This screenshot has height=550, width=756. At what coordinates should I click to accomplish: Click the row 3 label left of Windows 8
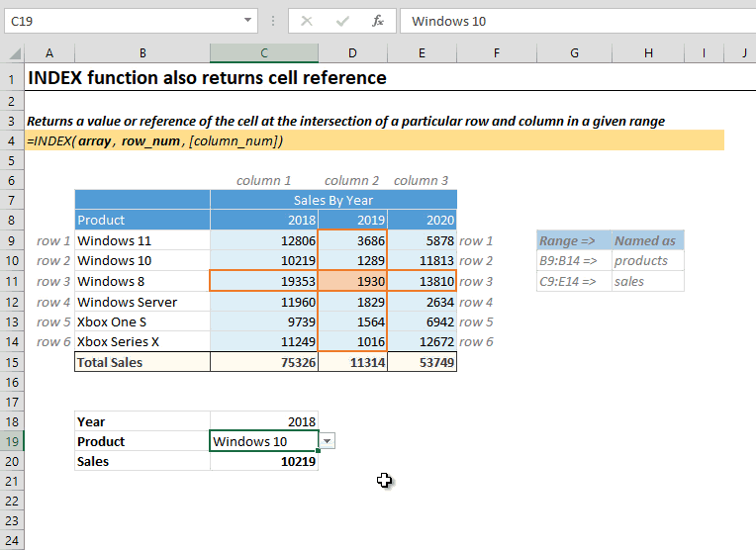53,281
